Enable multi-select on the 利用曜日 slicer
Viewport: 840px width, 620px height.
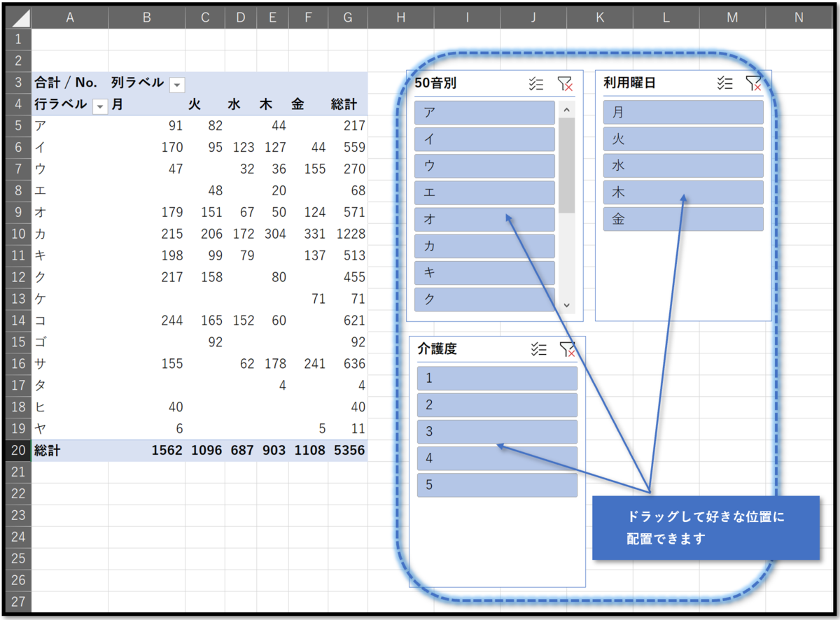tap(725, 83)
